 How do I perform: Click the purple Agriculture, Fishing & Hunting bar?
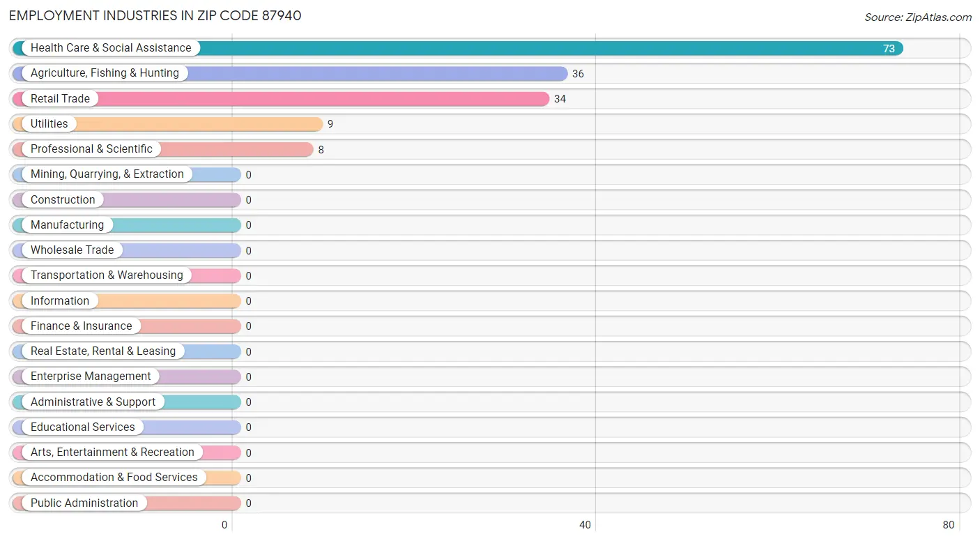click(x=290, y=73)
